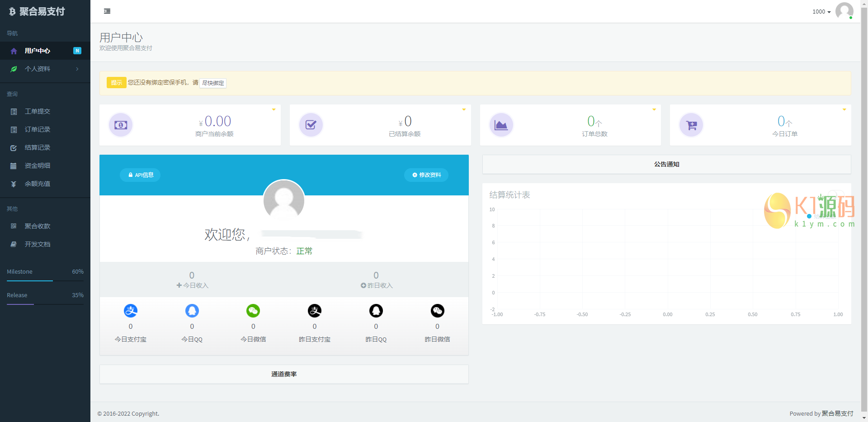This screenshot has width=868, height=422.
Task: Open 聚合收款 in the sidebar
Action: 45,226
